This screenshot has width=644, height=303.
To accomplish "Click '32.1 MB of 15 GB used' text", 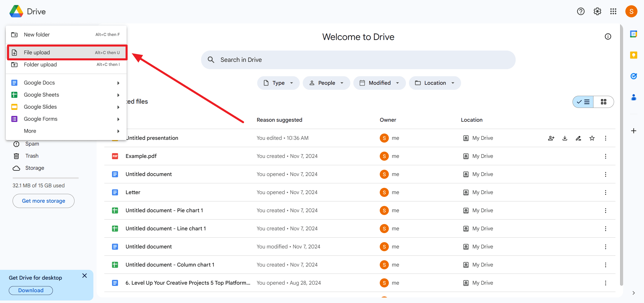I will 39,186.
